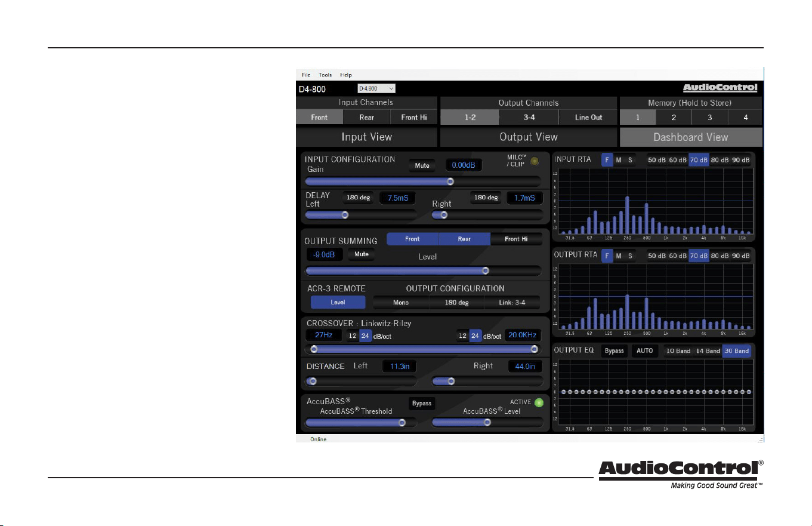This screenshot has height=526, width=812.
Task: Click the -9.0dB output level field
Action: [x=325, y=254]
